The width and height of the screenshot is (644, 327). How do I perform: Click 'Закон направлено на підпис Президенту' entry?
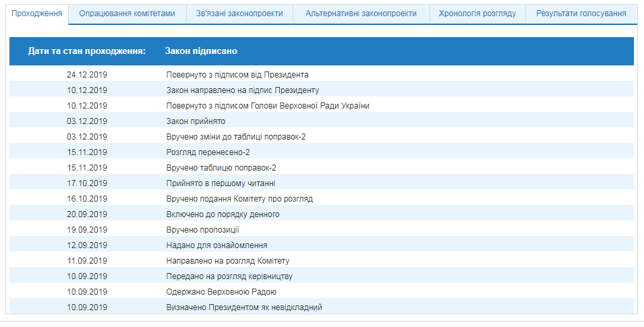[242, 90]
